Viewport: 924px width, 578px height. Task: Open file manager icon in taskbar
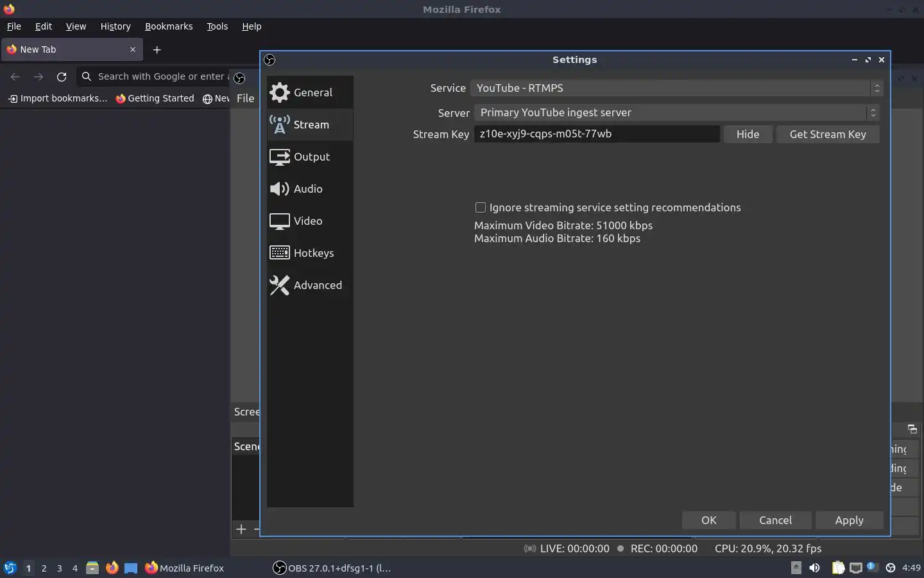pyautogui.click(x=92, y=568)
